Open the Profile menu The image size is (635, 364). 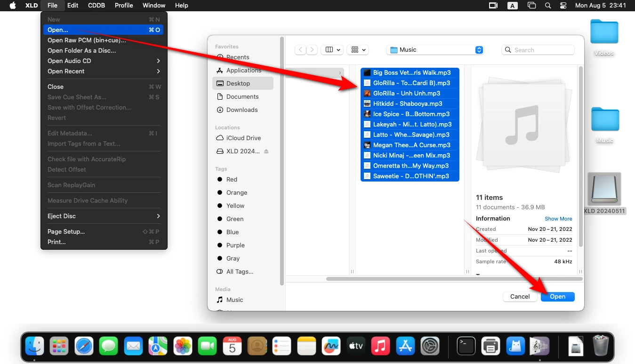pos(124,6)
